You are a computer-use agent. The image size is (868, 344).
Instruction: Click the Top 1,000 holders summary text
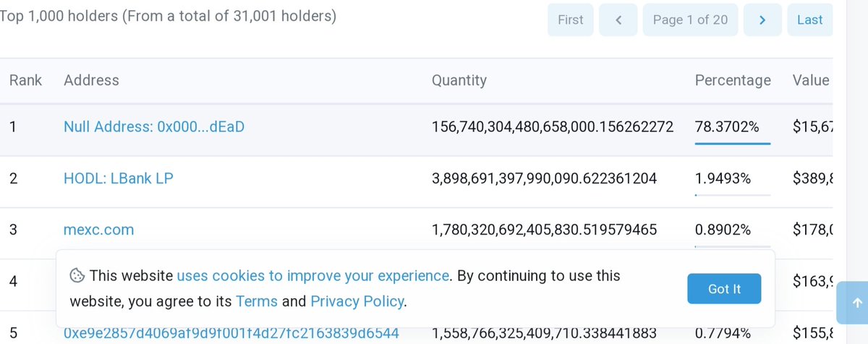167,16
